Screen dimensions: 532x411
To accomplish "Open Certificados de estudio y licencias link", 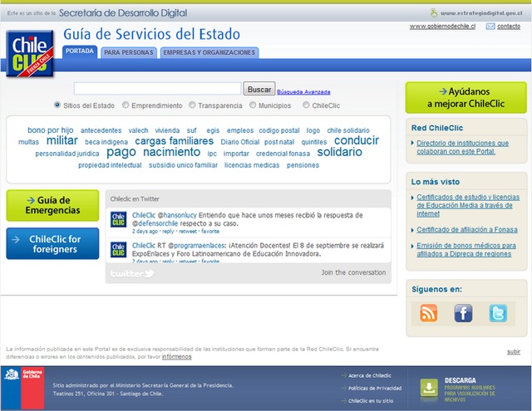I will pyautogui.click(x=468, y=205).
